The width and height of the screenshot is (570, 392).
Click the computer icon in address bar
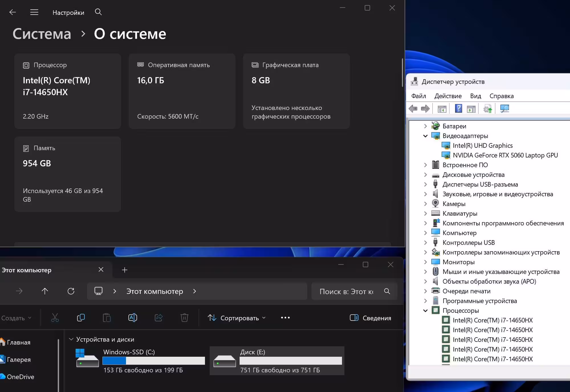(x=98, y=291)
